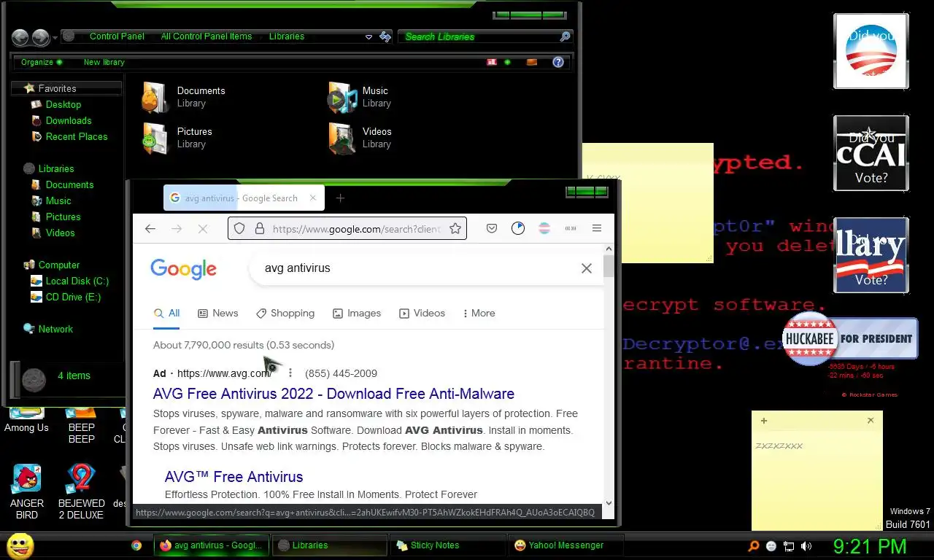
Task: Refresh the Libraries explorer location
Action: coord(385,36)
